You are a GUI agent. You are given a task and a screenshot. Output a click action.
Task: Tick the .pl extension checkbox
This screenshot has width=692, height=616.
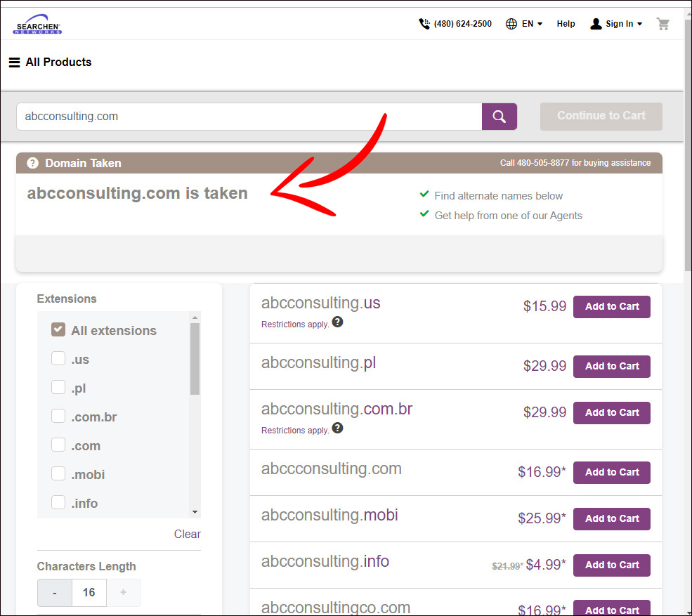pos(58,387)
